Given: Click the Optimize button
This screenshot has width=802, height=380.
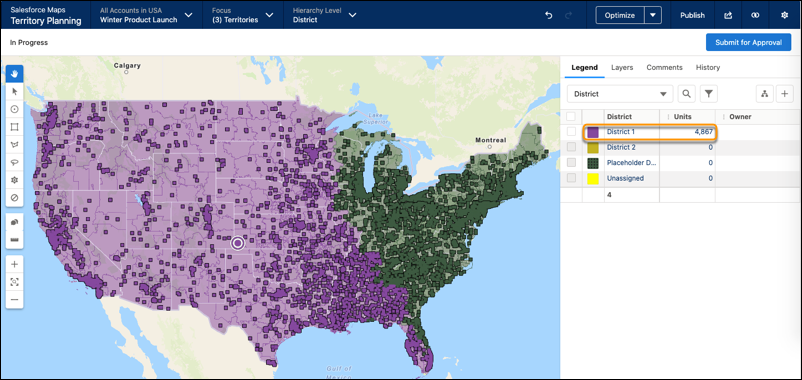Looking at the screenshot, I should coord(620,15).
